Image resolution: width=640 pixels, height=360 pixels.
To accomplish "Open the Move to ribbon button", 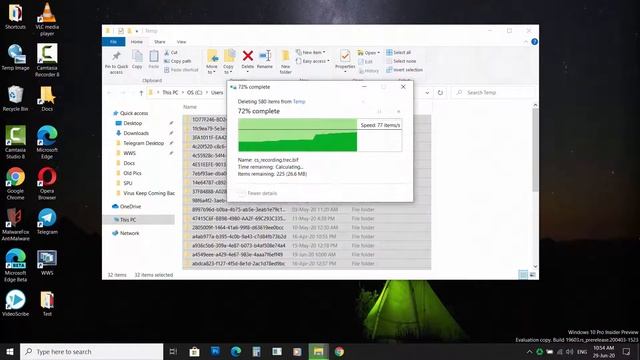I will (212, 62).
